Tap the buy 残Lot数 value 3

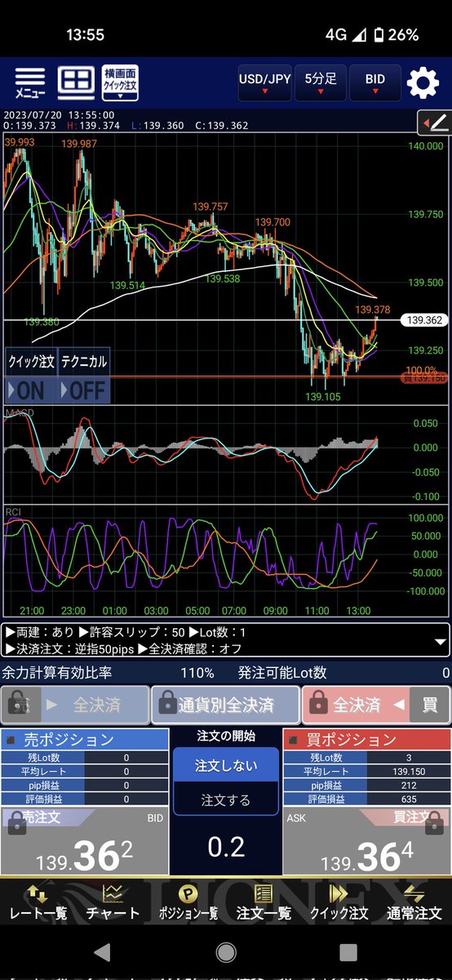tap(409, 756)
